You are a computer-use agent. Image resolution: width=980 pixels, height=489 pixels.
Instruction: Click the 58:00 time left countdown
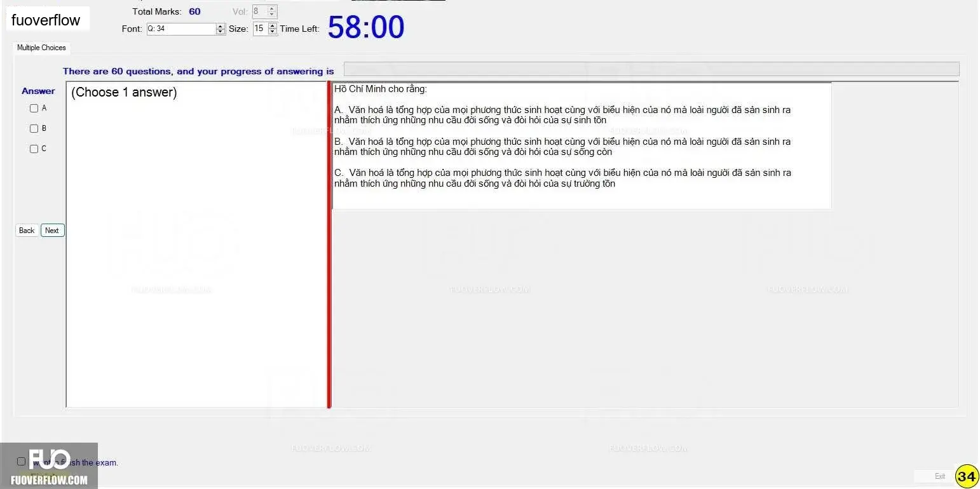(x=366, y=27)
